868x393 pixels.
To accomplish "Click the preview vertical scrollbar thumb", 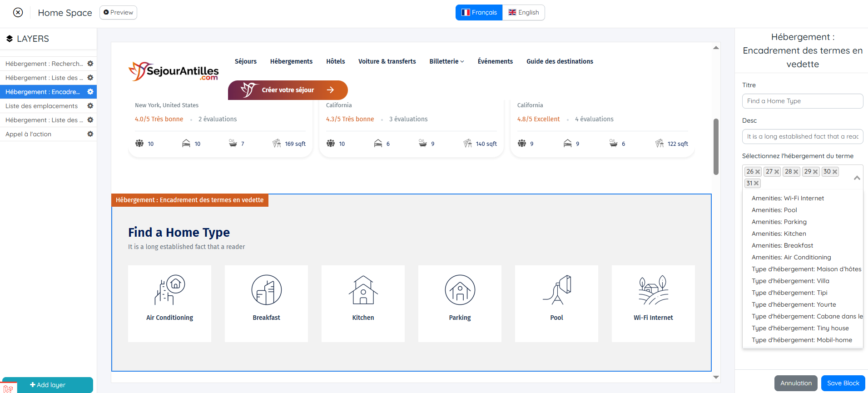I will pyautogui.click(x=716, y=146).
